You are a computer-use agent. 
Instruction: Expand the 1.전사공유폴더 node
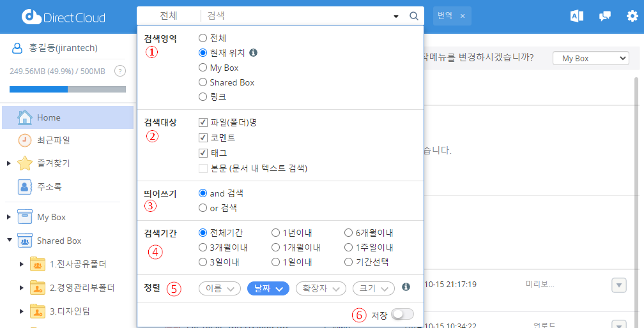(22, 264)
